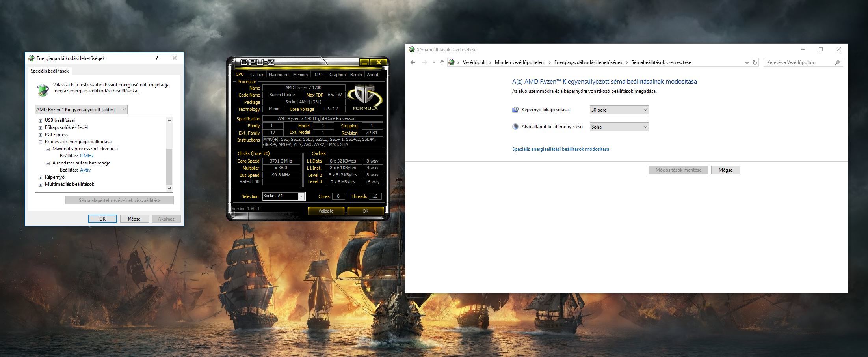Click the Aktív cooling policy value
The height and width of the screenshot is (357, 868).
tap(85, 170)
